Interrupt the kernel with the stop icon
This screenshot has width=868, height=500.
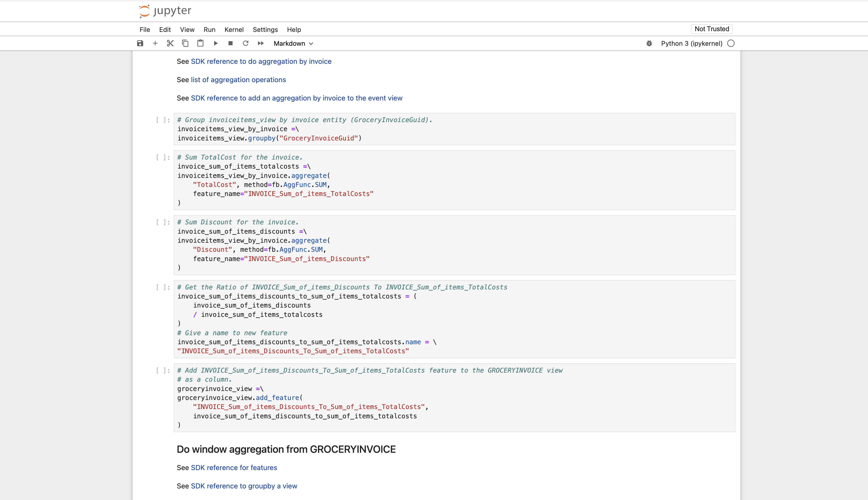click(x=231, y=43)
